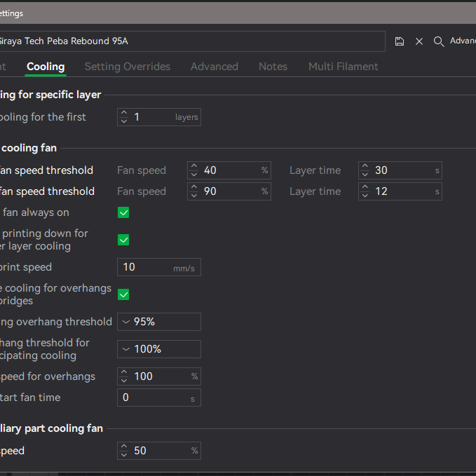Uncheck force cooling for overhangs and bridges
The height and width of the screenshot is (476, 476).
point(123,294)
